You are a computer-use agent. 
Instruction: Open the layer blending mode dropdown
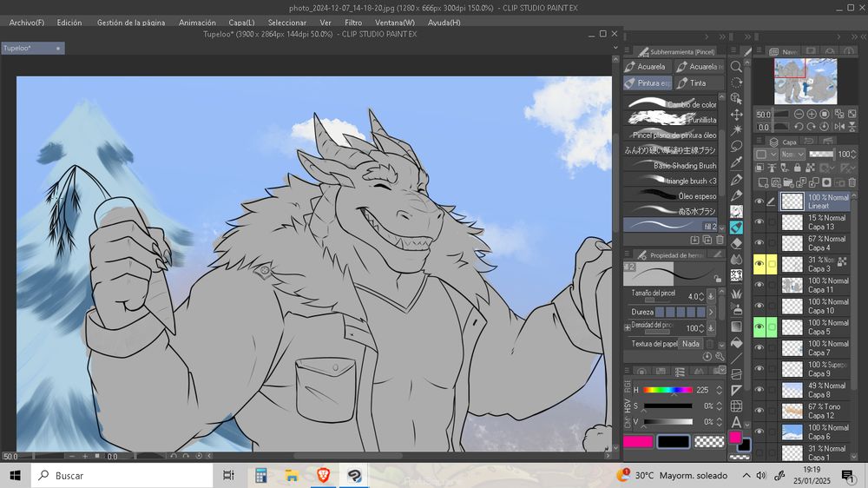point(792,154)
